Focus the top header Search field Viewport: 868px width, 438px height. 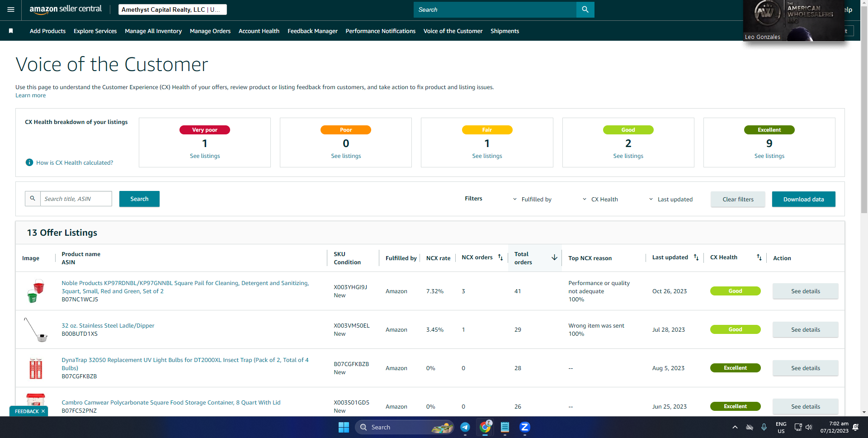[x=495, y=10]
